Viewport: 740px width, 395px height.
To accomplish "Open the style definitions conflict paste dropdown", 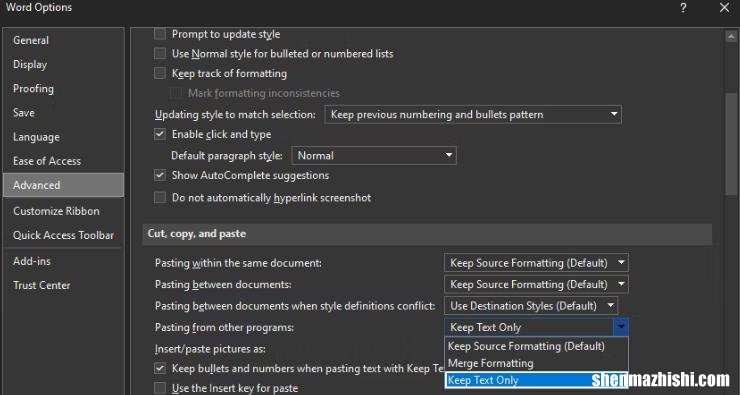I will pyautogui.click(x=531, y=306).
